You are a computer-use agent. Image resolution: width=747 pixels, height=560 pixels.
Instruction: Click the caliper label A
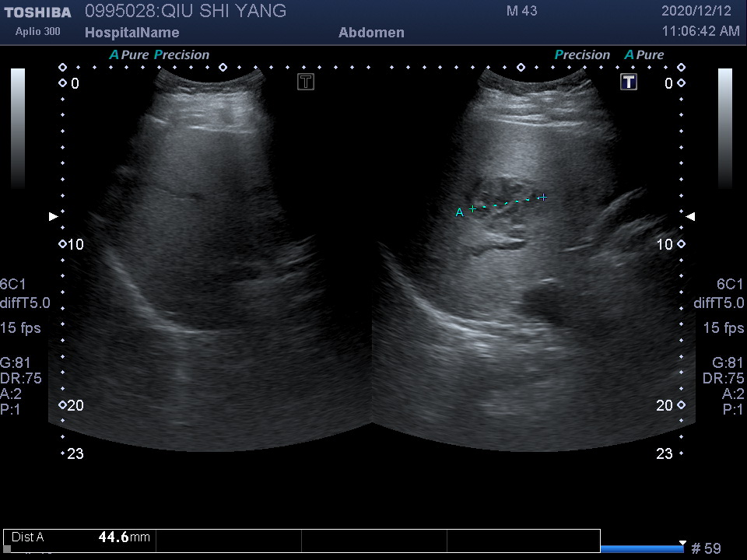[x=459, y=212]
